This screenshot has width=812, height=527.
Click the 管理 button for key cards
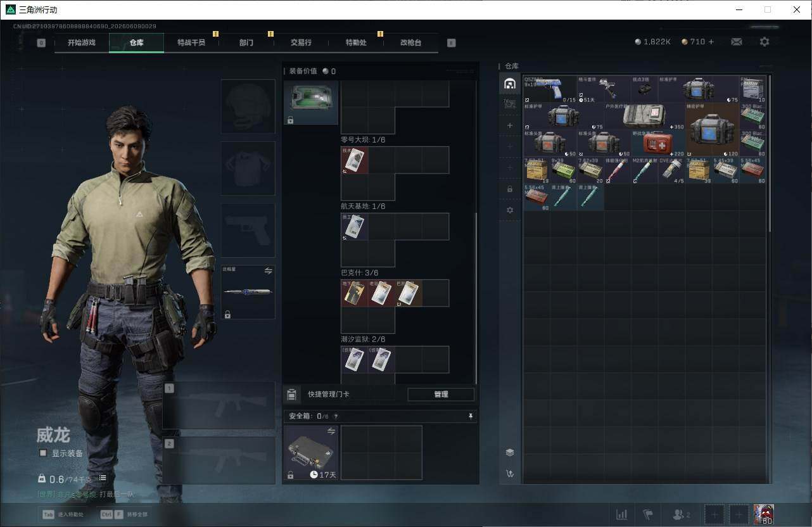point(441,394)
